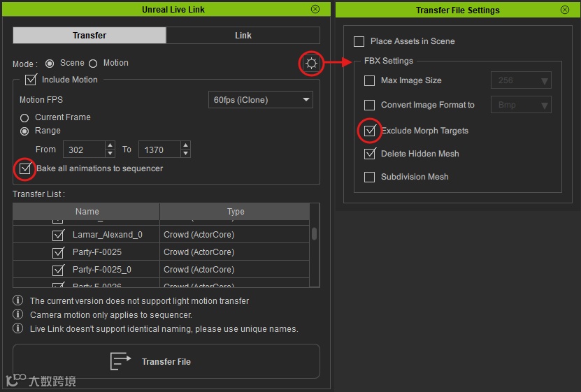Select the Party-F-0025_0 name text

[x=102, y=270]
